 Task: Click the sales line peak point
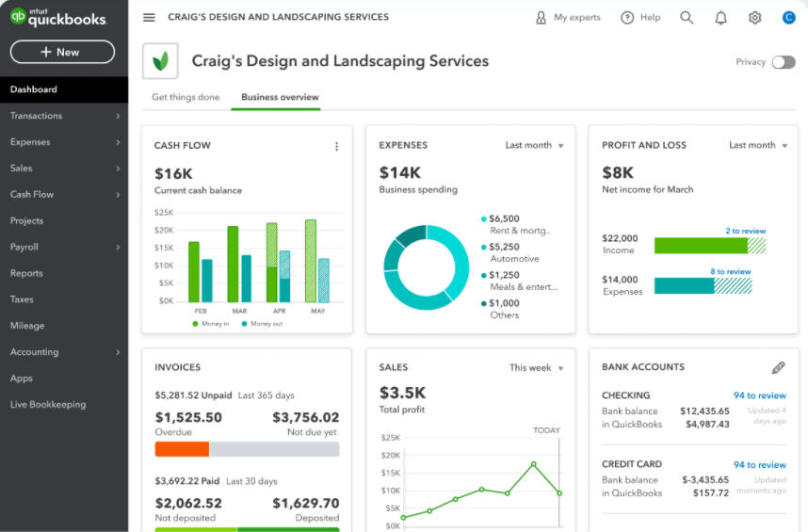(533, 464)
